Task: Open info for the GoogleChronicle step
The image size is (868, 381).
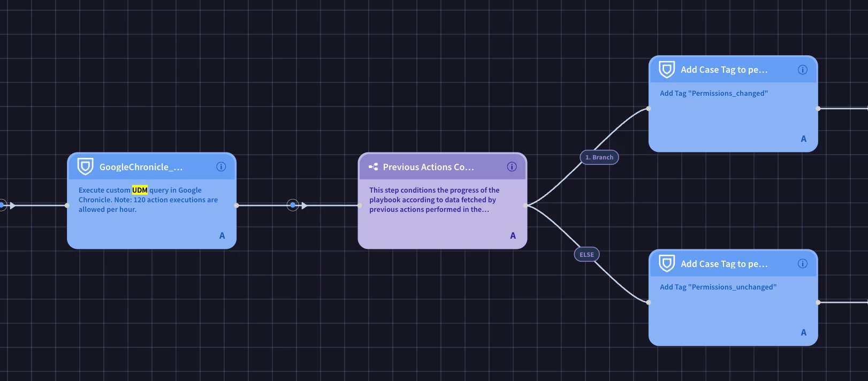Action: tap(221, 167)
